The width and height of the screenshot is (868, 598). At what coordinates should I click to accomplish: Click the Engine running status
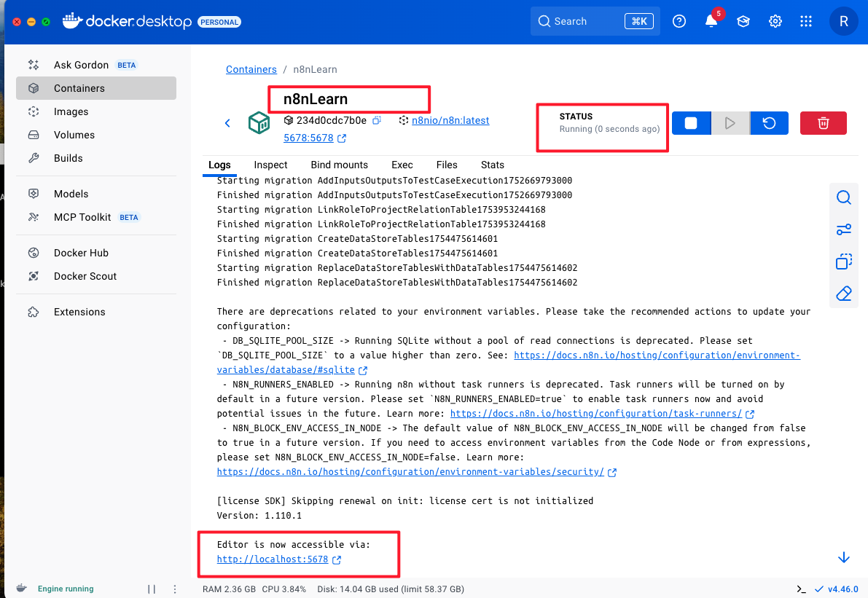pyautogui.click(x=66, y=589)
